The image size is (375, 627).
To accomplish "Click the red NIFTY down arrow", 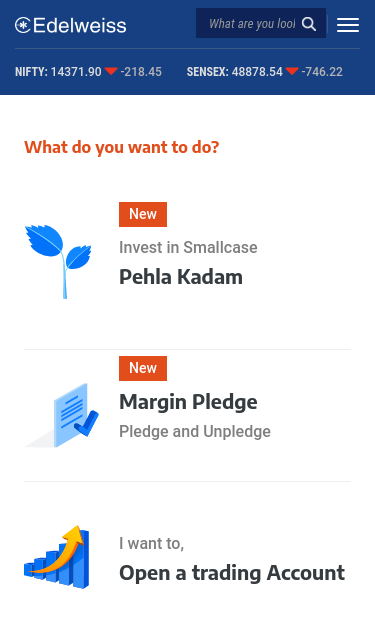I will point(111,71).
